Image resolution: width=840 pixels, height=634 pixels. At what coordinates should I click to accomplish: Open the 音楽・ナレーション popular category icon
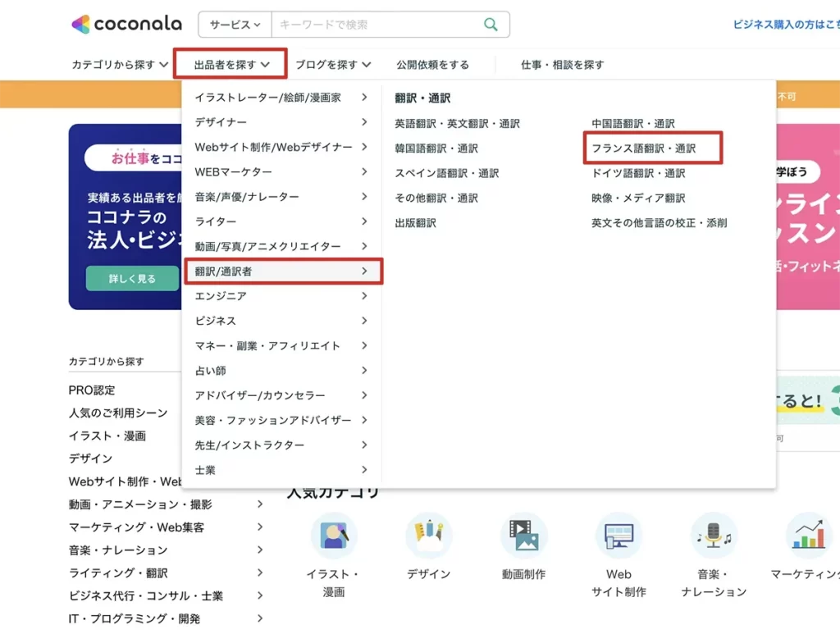pyautogui.click(x=714, y=536)
